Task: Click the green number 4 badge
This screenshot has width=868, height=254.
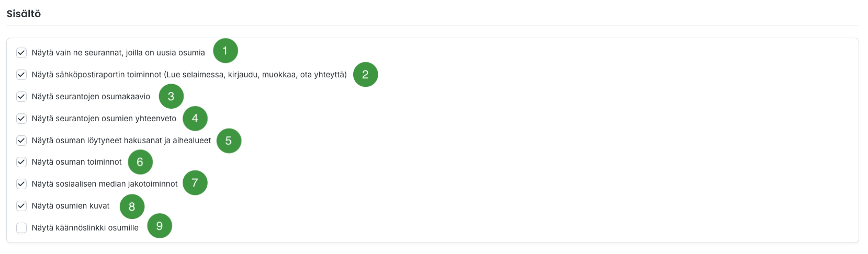Action: (x=195, y=118)
